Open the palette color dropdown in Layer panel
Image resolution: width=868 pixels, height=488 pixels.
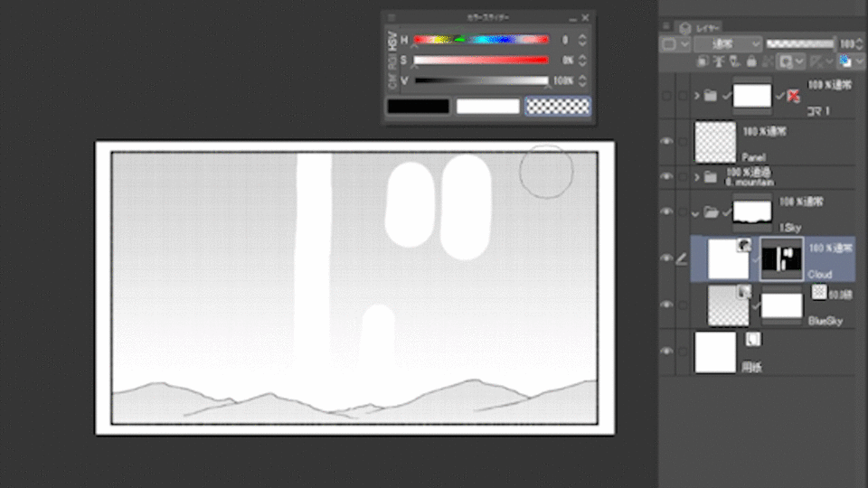(x=675, y=44)
